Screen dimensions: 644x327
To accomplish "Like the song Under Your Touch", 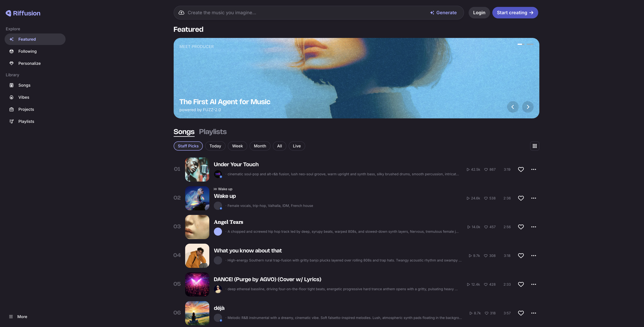I will pos(521,169).
